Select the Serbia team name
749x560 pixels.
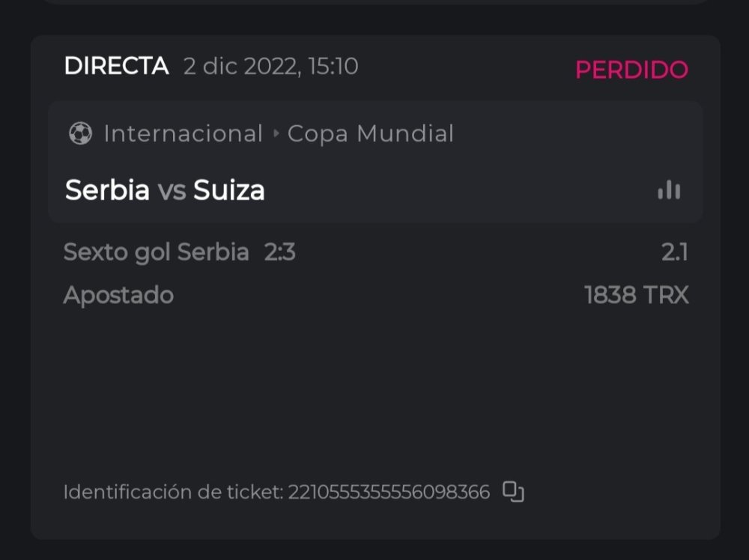[x=107, y=190]
